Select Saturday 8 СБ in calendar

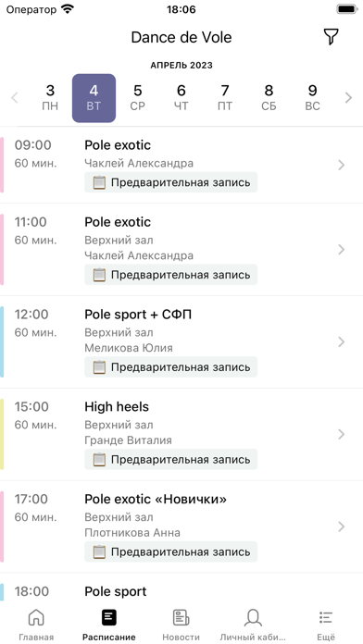tap(269, 98)
